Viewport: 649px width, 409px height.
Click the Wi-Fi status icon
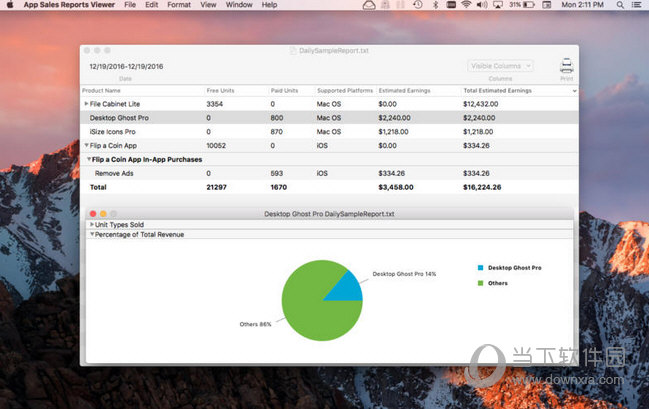tap(466, 5)
